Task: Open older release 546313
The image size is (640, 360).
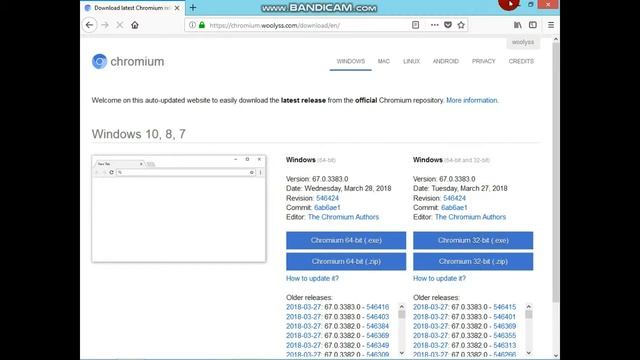Action: pyautogui.click(x=504, y=345)
